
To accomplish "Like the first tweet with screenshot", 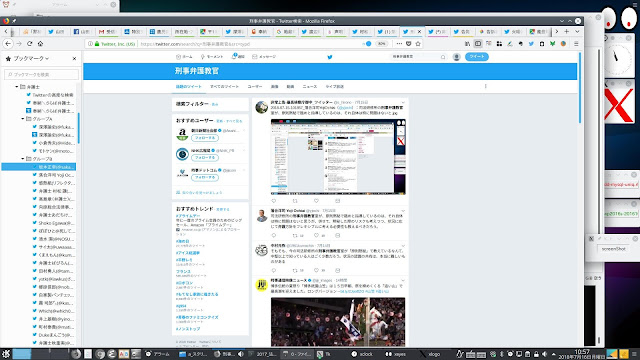I will click(x=316, y=201).
